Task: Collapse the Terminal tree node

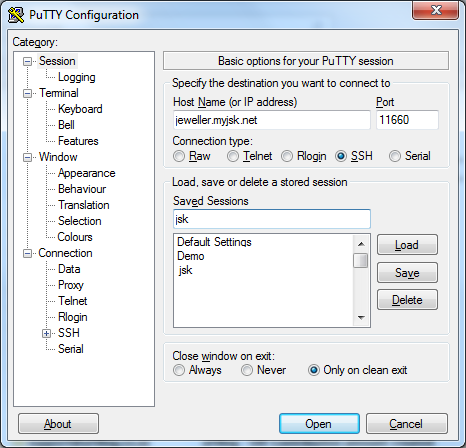Action: pyautogui.click(x=27, y=93)
